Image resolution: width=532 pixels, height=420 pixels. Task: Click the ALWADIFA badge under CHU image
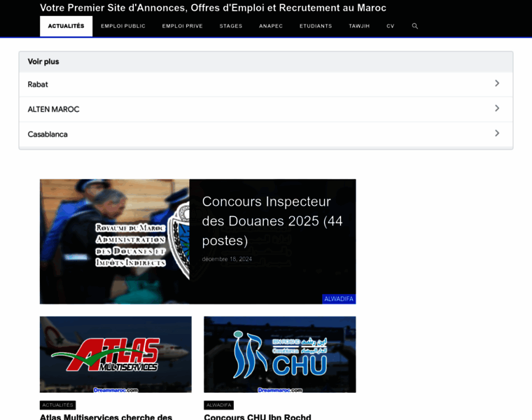coord(218,405)
